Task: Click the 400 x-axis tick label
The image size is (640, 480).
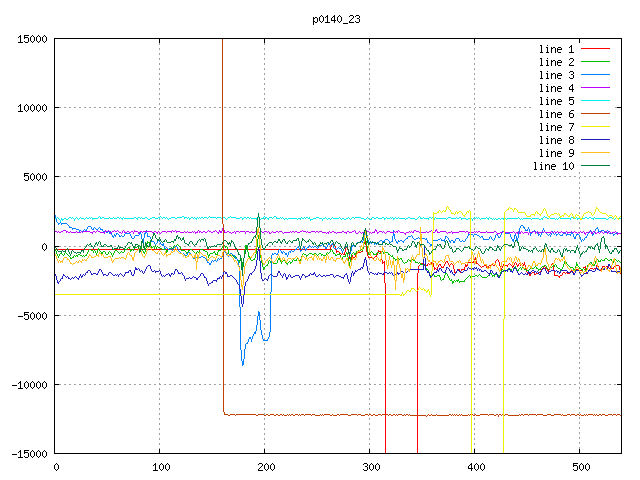Action: click(x=475, y=467)
